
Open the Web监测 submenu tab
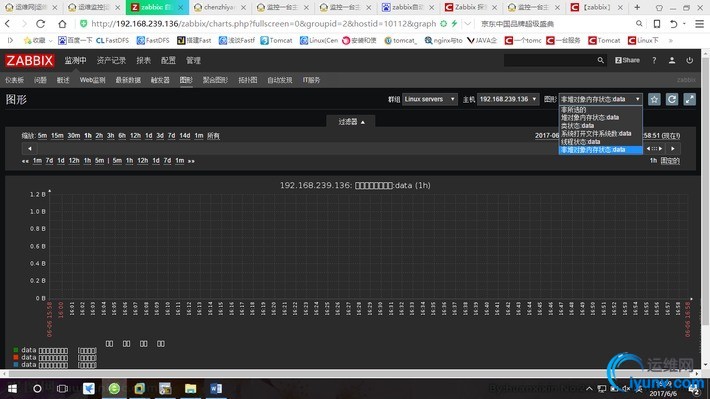coord(92,80)
